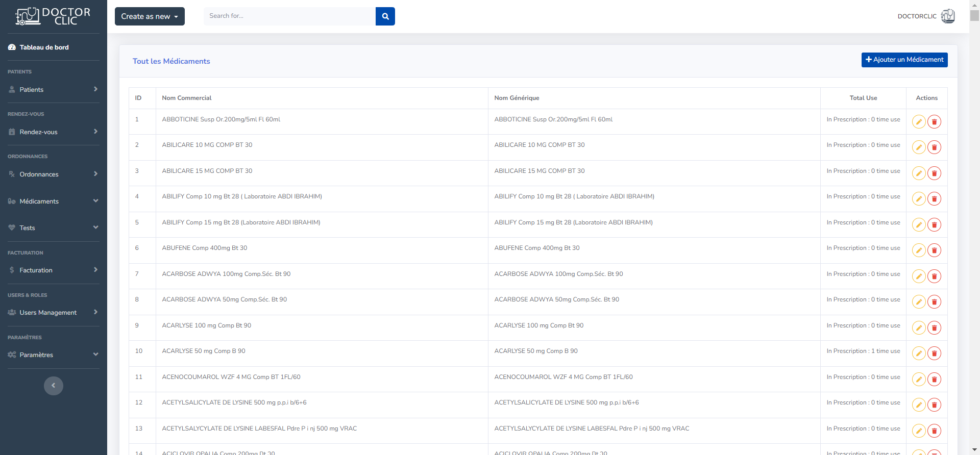Delete ACETYLSALYCYLATE DE LYSINE LABESFAL row
The width and height of the screenshot is (980, 455).
click(934, 431)
